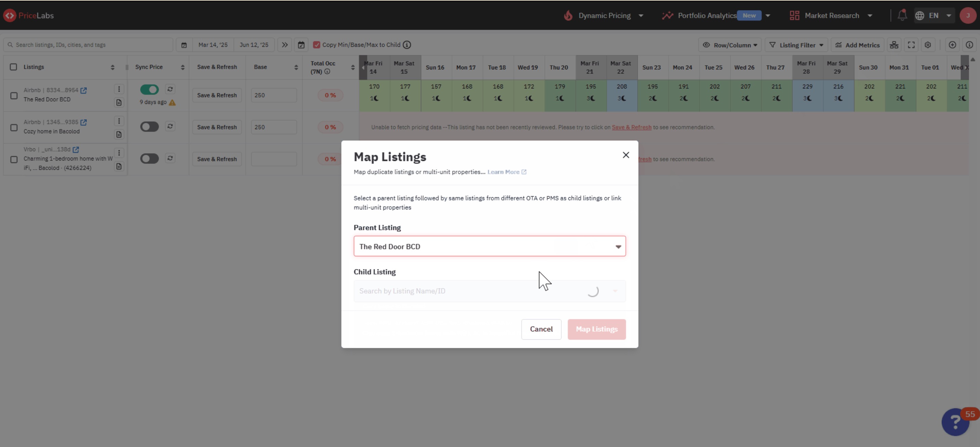980x447 pixels.
Task: Click the map listings hierarchy icon
Action: (894, 45)
